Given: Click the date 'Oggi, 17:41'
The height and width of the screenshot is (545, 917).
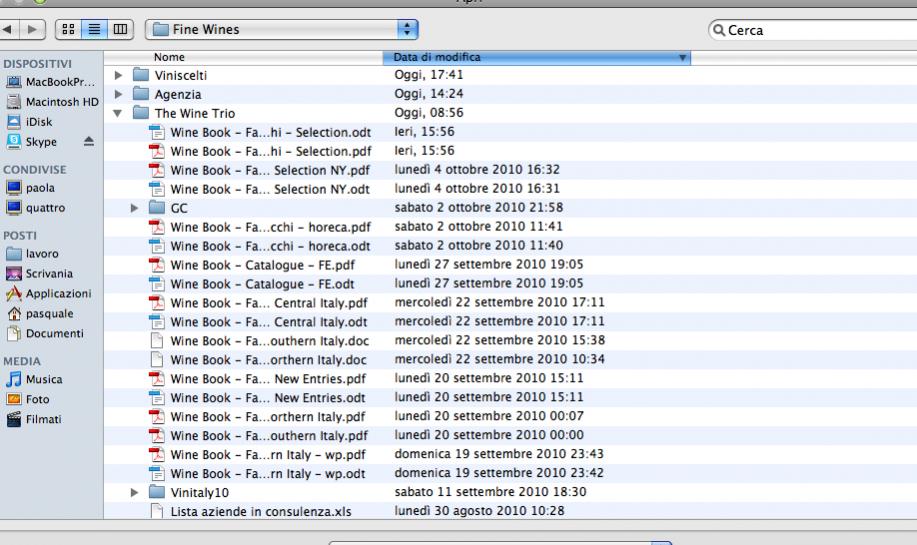Looking at the screenshot, I should (429, 74).
